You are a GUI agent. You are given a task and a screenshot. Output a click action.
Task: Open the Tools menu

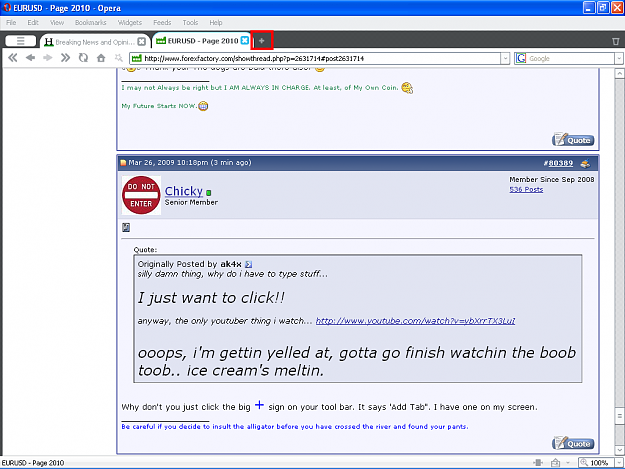coord(190,22)
